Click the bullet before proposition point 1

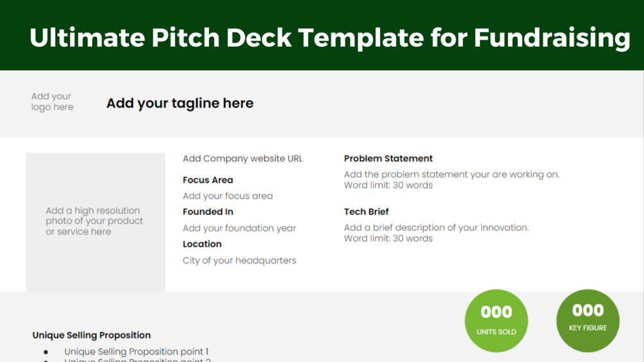45,352
